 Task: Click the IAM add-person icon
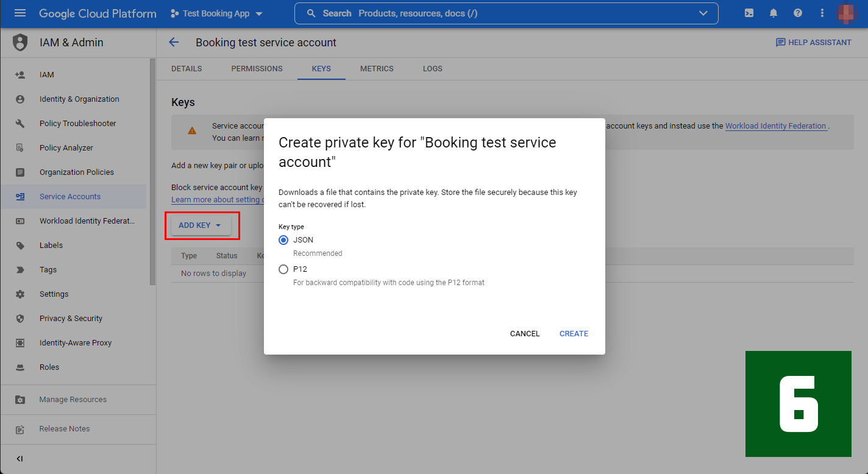(x=20, y=74)
